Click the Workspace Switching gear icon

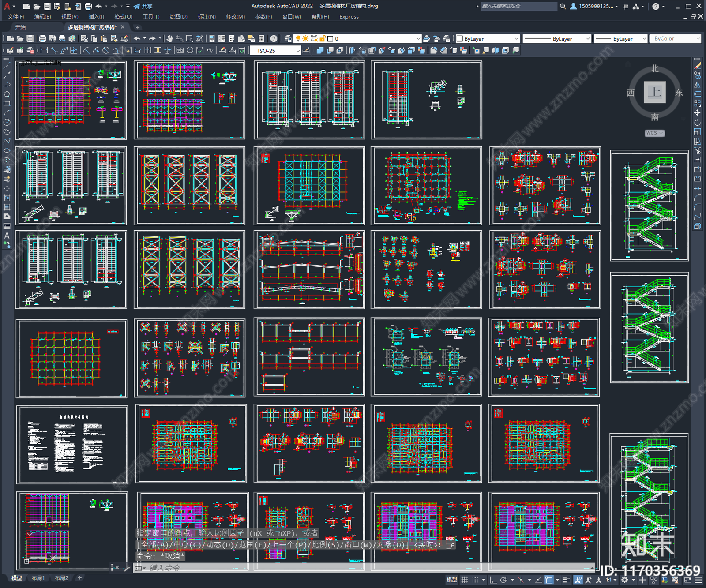(x=624, y=580)
